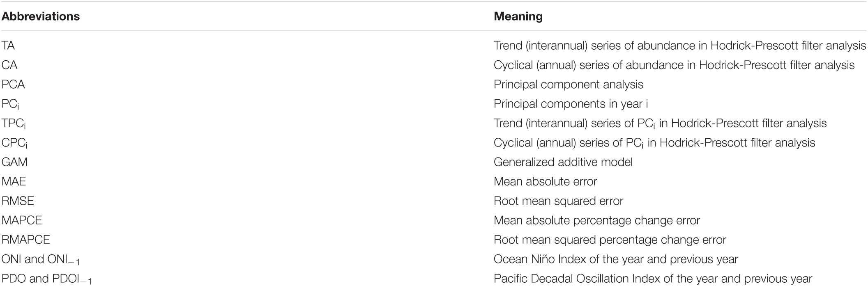This screenshot has height=286, width=868.
Task: Select the Mean absolute error text
Action: tap(546, 181)
